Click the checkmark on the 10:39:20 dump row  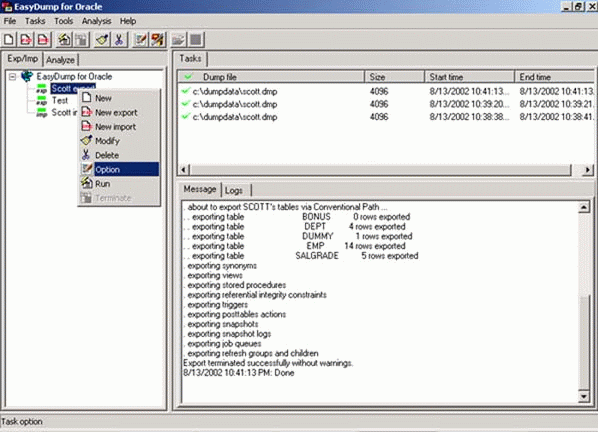186,104
